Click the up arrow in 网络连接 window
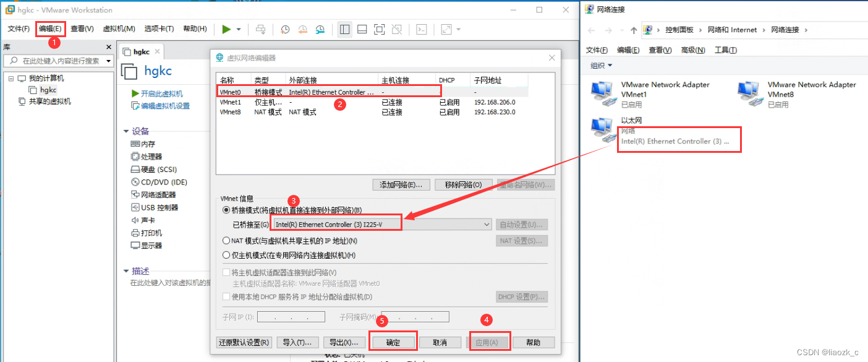 tap(633, 30)
